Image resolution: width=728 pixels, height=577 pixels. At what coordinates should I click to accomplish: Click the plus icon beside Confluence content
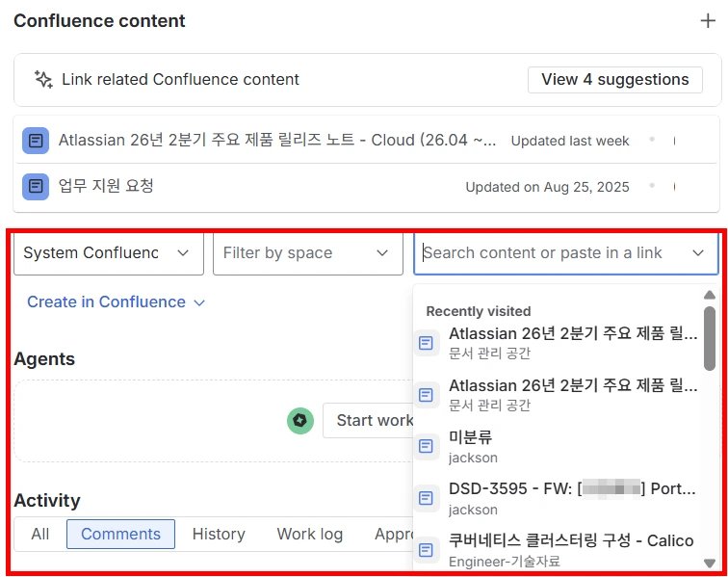(x=708, y=21)
